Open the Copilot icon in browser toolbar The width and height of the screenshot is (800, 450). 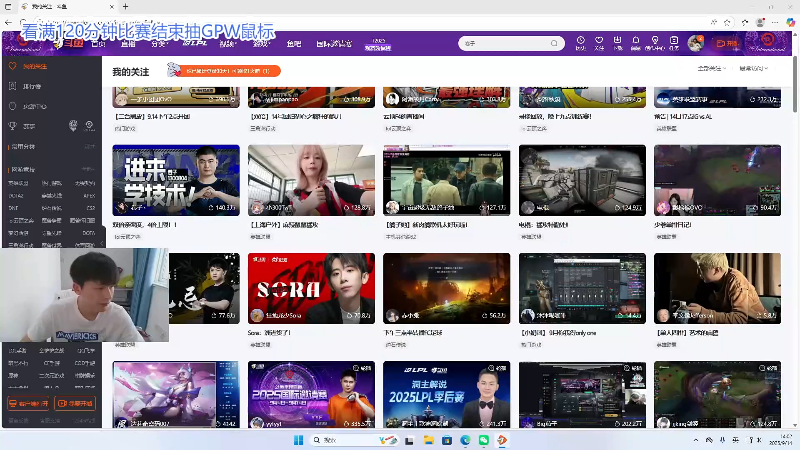790,22
